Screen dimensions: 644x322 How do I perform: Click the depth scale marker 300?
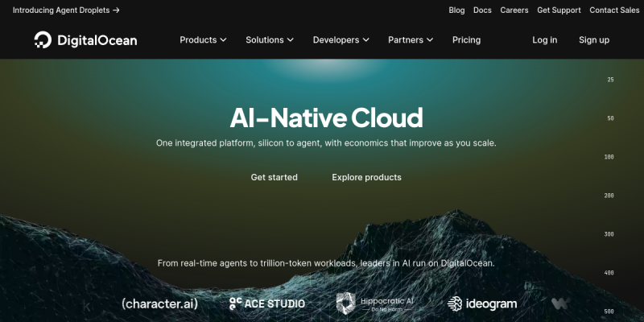[x=609, y=234]
